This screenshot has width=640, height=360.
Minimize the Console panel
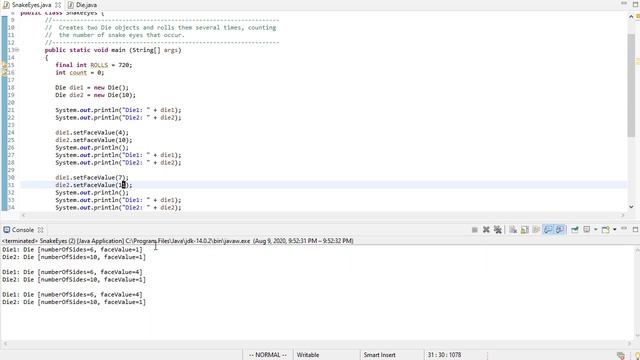click(x=624, y=229)
